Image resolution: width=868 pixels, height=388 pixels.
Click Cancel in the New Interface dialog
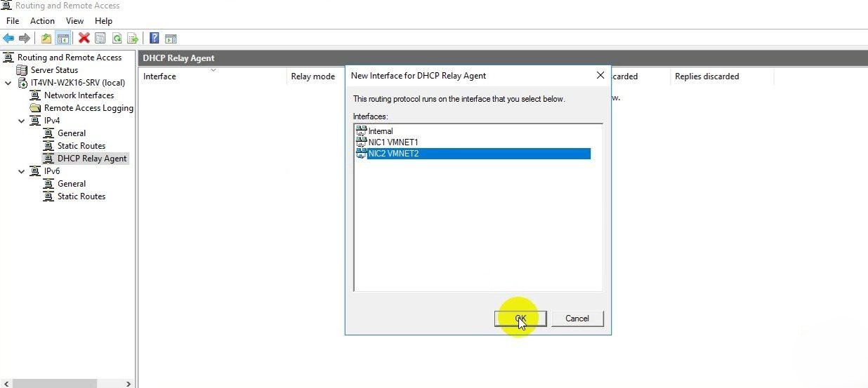coord(577,319)
